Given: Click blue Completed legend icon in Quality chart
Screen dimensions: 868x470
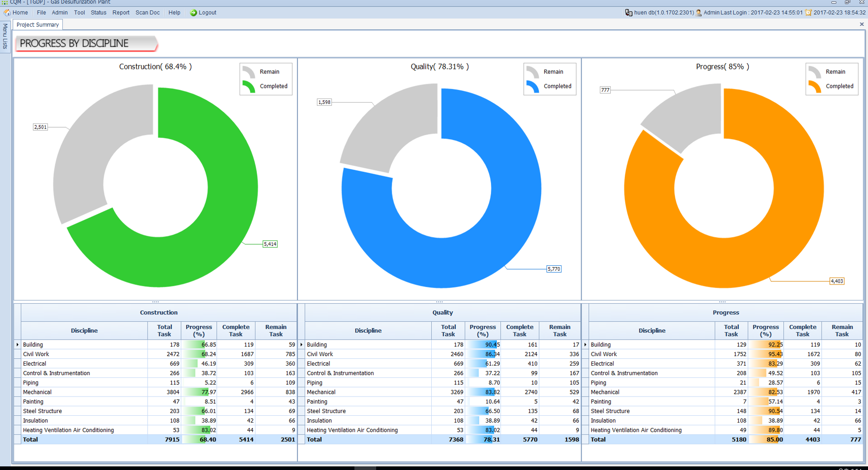Looking at the screenshot, I should tap(532, 86).
